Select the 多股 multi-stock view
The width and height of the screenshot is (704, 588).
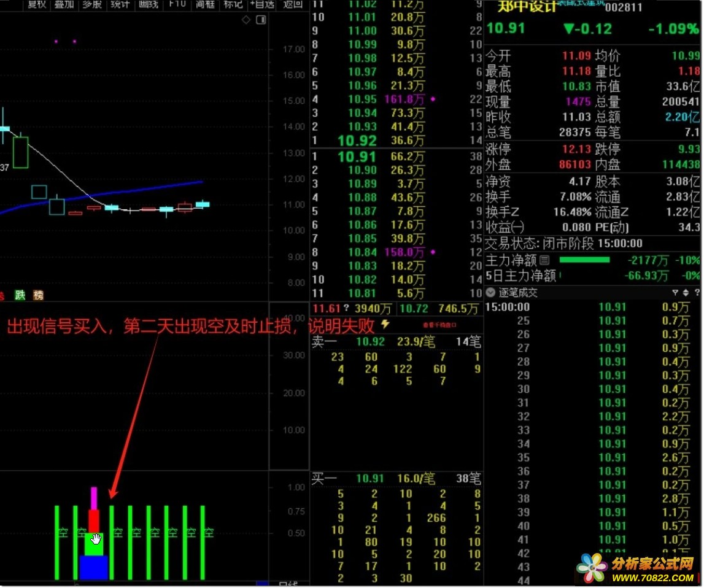click(92, 4)
